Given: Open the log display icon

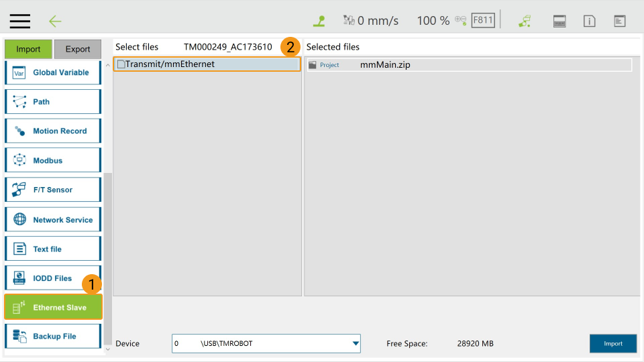Looking at the screenshot, I should 620,21.
